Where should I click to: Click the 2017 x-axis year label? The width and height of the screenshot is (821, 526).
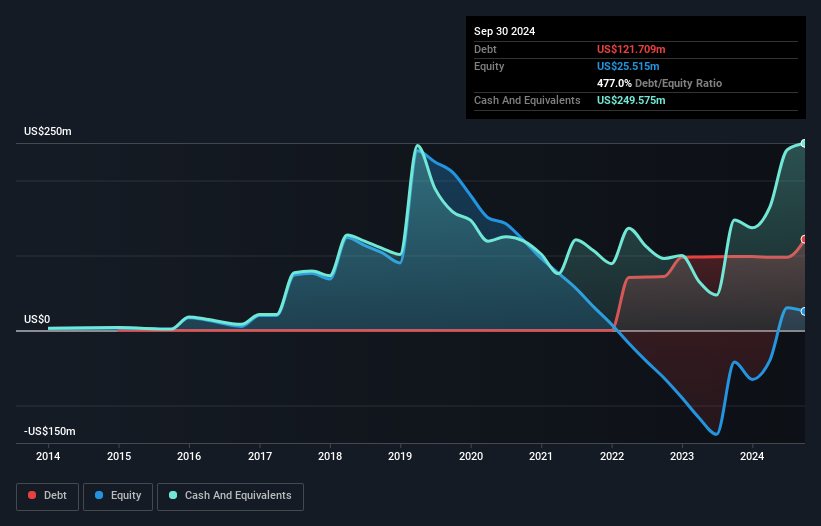[260, 456]
